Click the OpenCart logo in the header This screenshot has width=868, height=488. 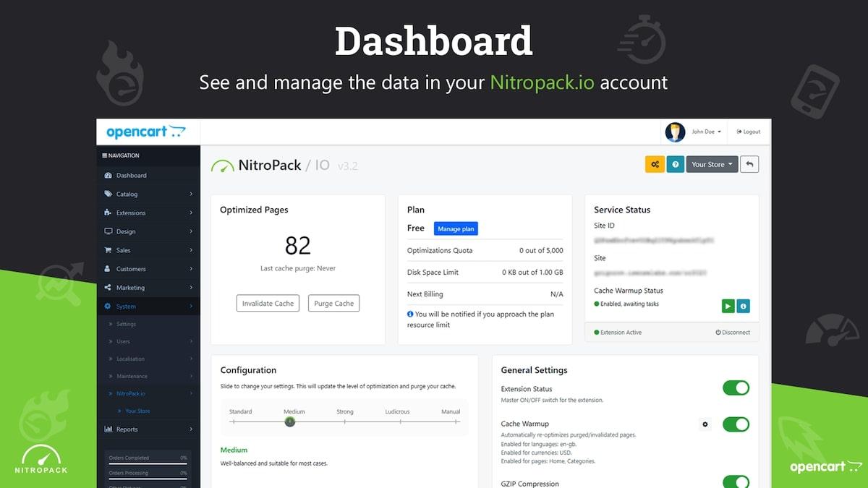[145, 132]
